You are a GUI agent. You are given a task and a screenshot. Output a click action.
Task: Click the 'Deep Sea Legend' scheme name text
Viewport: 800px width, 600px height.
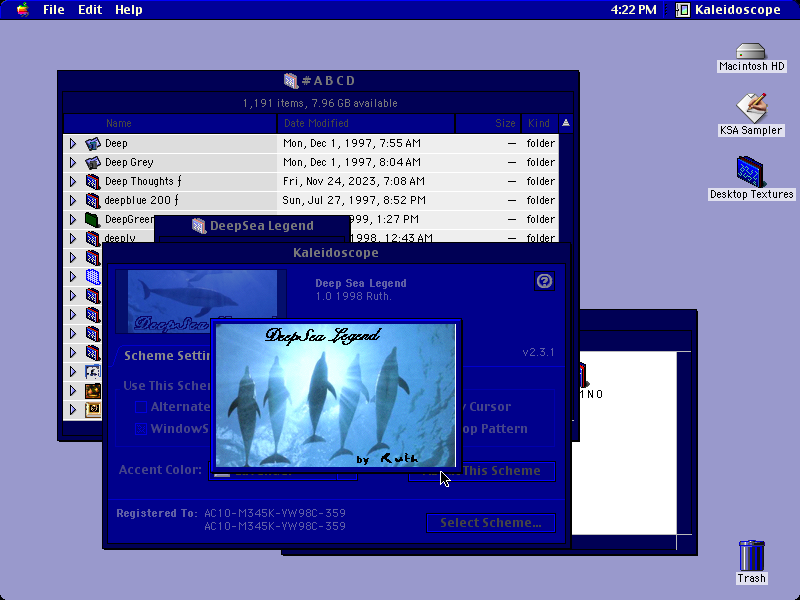[361, 283]
